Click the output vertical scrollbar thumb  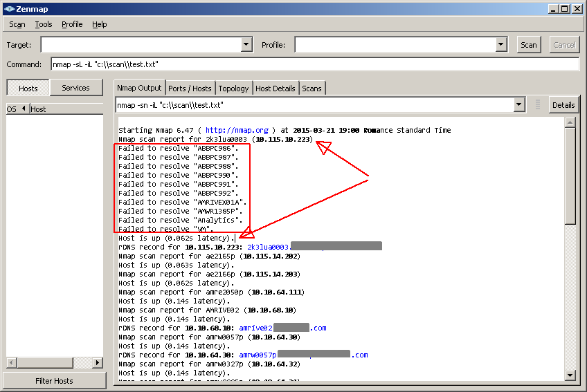pyautogui.click(x=570, y=176)
